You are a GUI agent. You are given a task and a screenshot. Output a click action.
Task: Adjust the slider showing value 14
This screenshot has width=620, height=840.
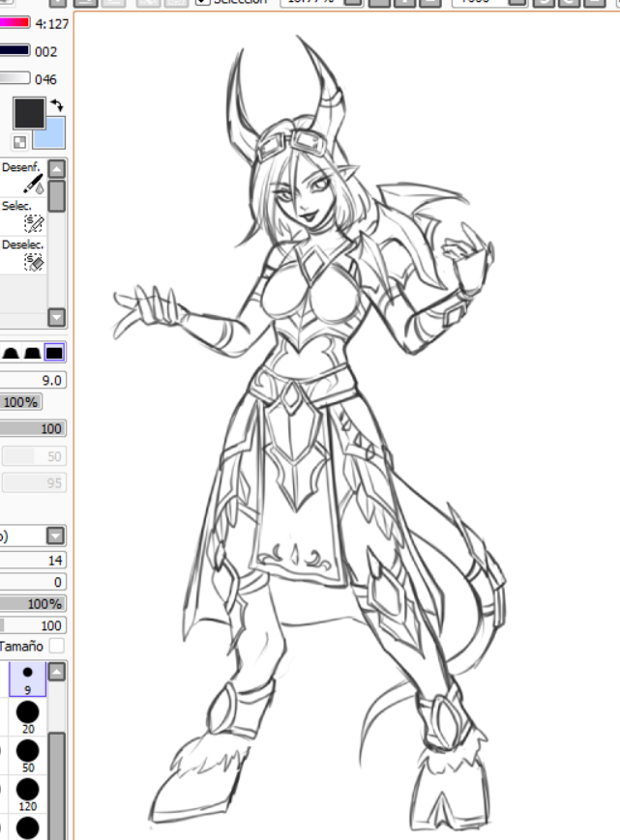33,561
